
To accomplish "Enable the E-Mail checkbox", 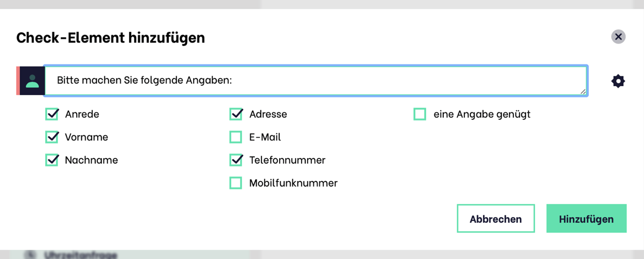I will pyautogui.click(x=236, y=137).
